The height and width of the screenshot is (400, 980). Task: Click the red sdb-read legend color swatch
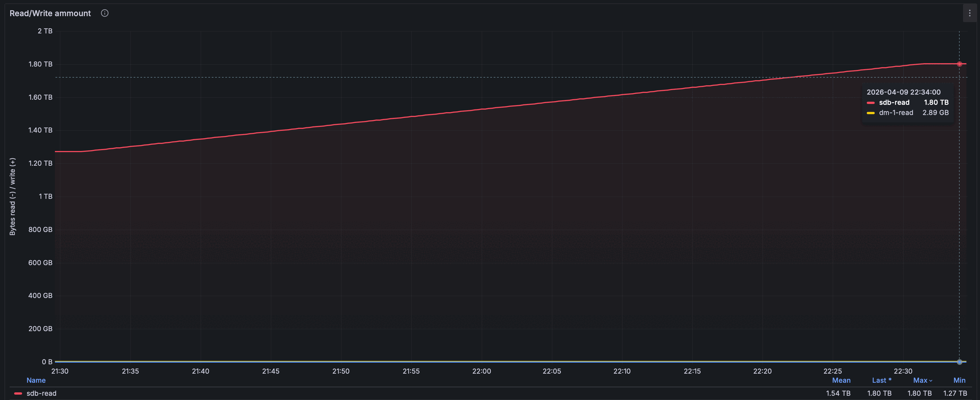18,393
